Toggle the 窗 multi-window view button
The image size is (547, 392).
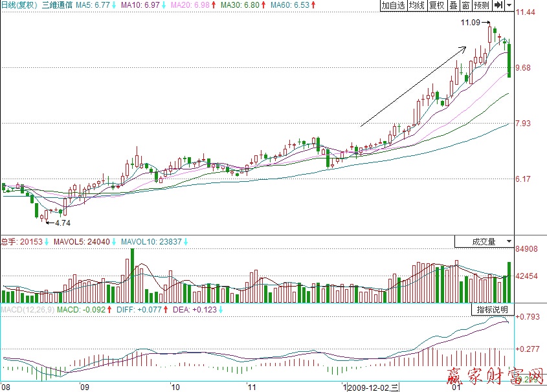click(465, 5)
